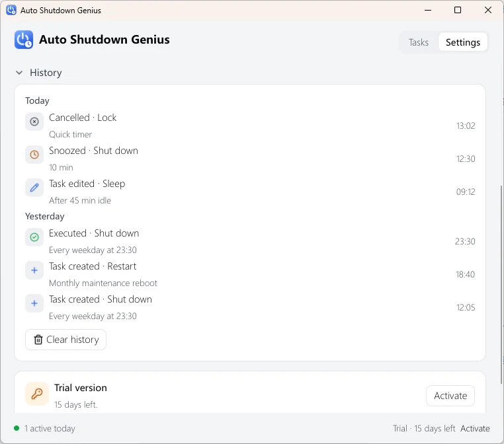Viewport: 504px width, 444px height.
Task: Collapse the History section chevron
Action: pyautogui.click(x=19, y=73)
